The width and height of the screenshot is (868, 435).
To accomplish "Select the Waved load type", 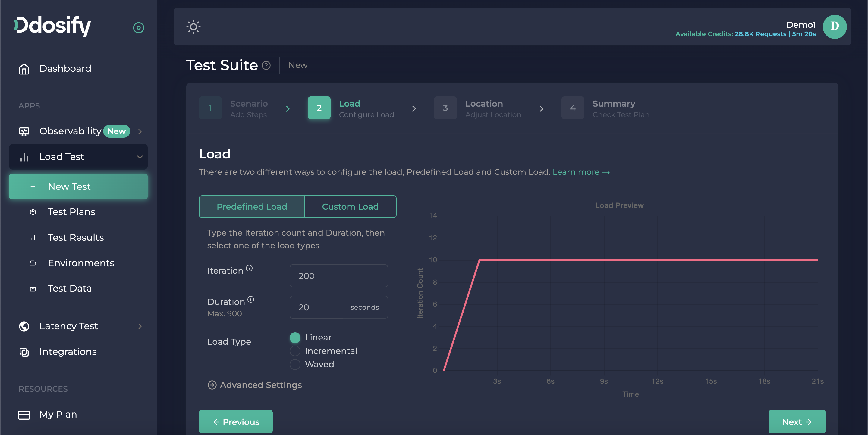I will pos(295,364).
